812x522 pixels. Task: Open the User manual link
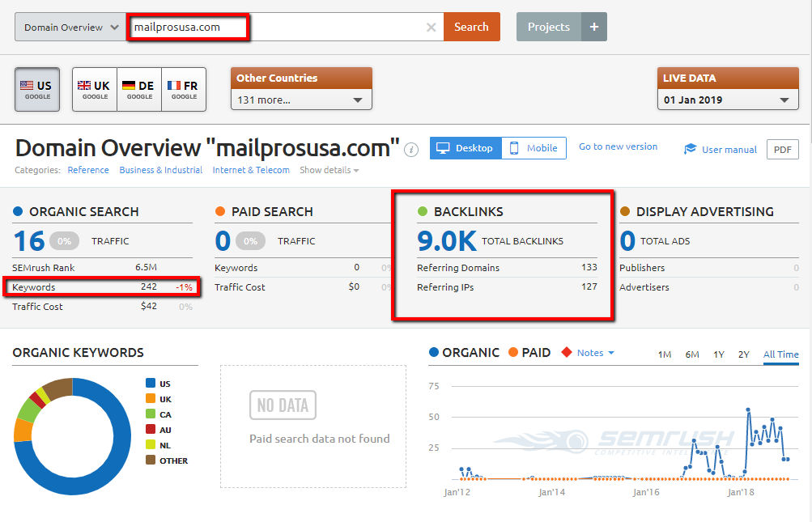(729, 150)
